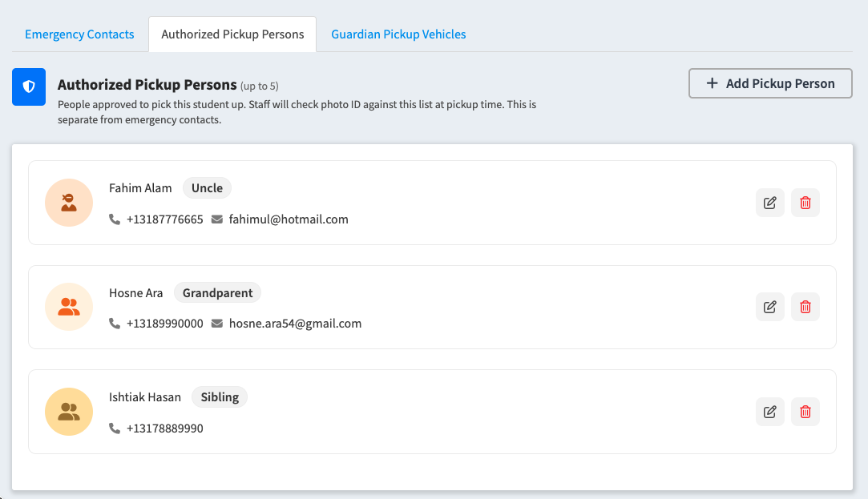This screenshot has height=499, width=868.
Task: Edit Hosne Ara's pickup entry
Action: pos(770,307)
